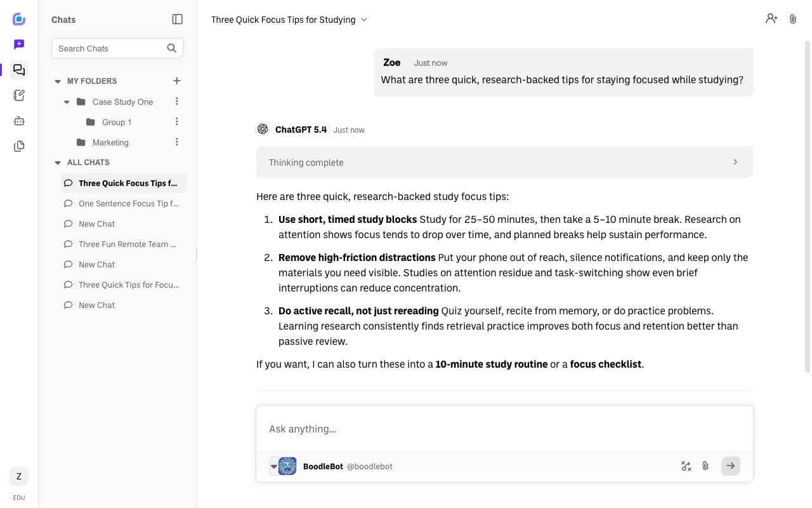Open the notes edit icon in rail
The height and width of the screenshot is (508, 812).
click(x=19, y=95)
